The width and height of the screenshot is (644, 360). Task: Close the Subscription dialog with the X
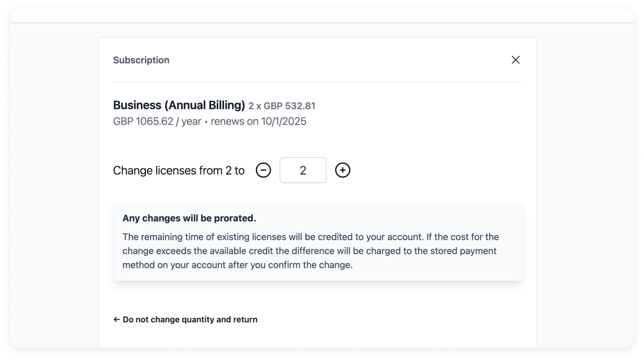[515, 60]
